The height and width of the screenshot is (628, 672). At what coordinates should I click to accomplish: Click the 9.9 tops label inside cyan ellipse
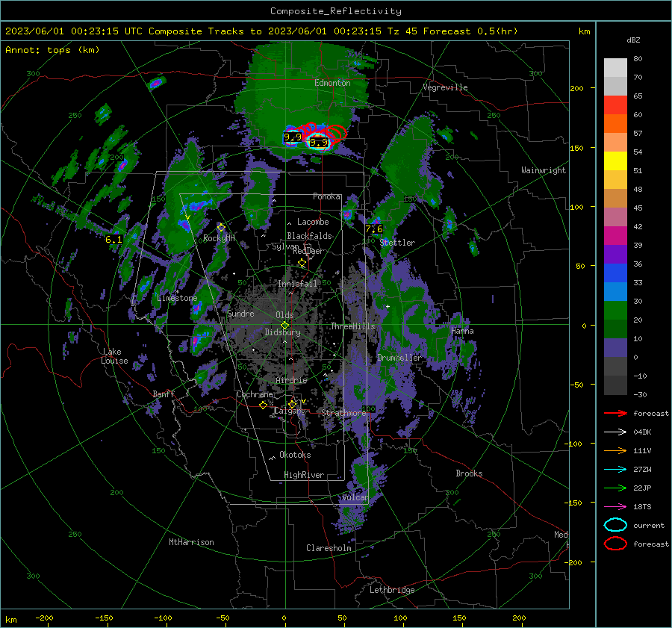pyautogui.click(x=319, y=143)
